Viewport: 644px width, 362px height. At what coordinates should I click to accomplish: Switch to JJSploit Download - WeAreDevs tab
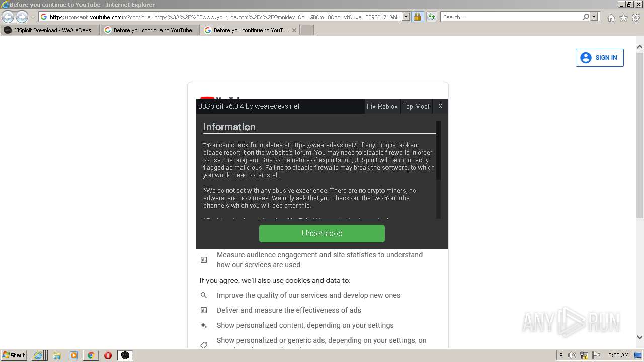click(x=50, y=30)
